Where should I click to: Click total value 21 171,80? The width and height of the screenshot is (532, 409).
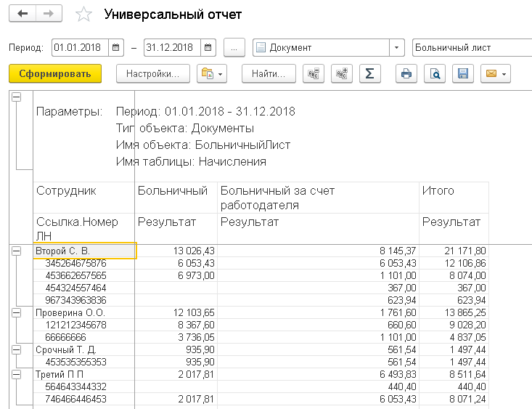465,251
